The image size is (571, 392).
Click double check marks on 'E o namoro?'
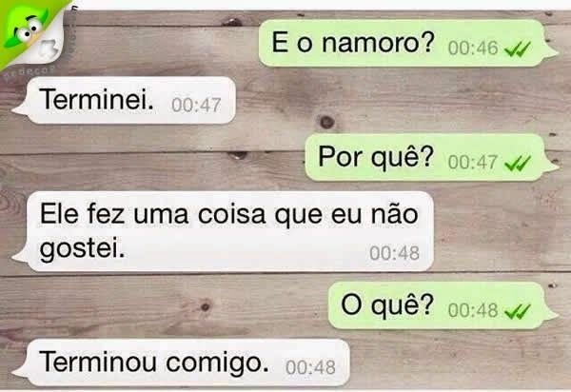(x=518, y=49)
